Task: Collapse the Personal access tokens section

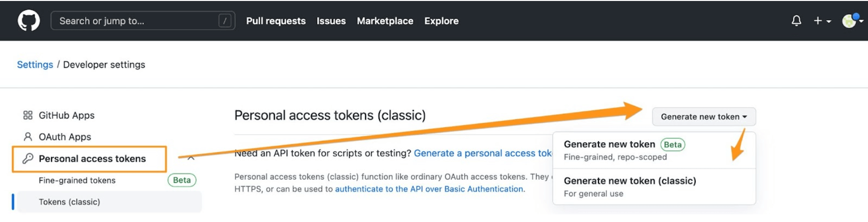Action: (191, 158)
